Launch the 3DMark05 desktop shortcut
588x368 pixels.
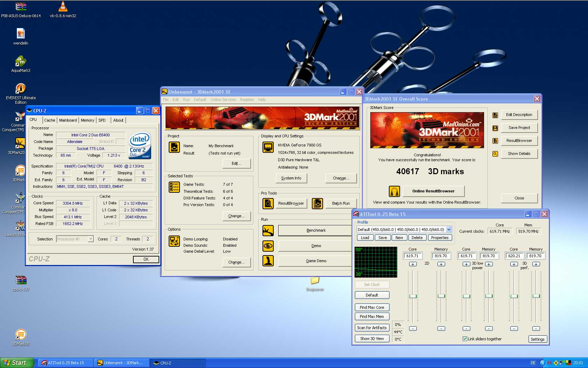point(21,334)
